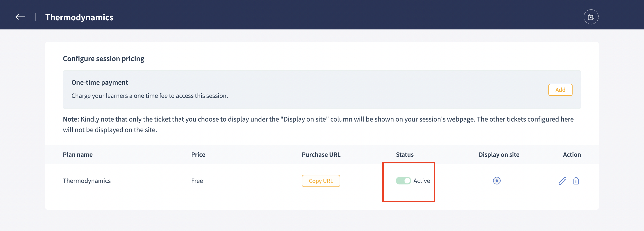
Task: Click the Free price cell
Action: click(197, 181)
